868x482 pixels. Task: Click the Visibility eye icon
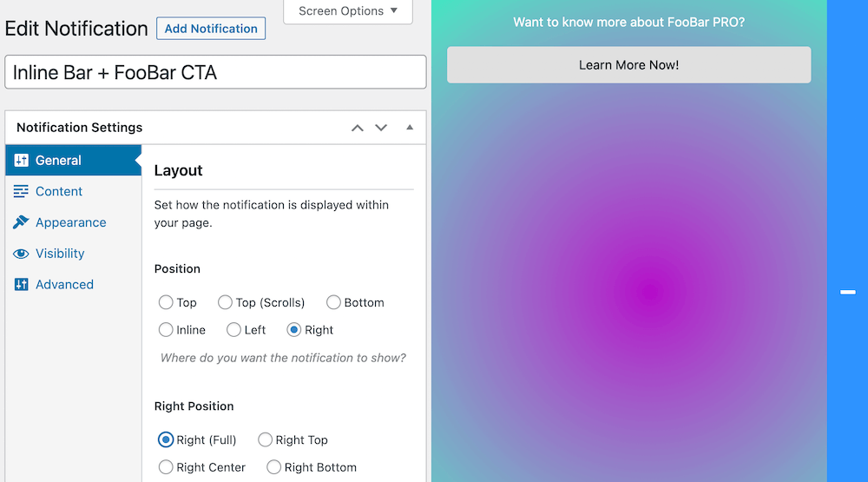(21, 254)
